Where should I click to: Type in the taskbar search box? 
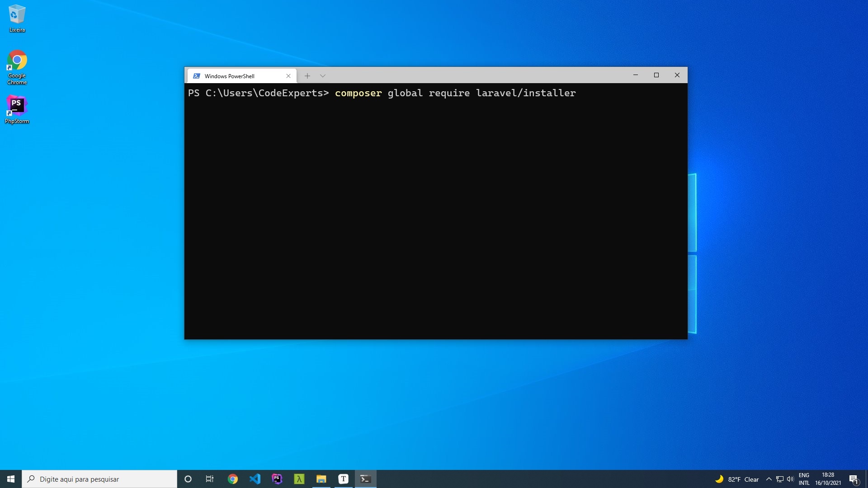pyautogui.click(x=99, y=479)
